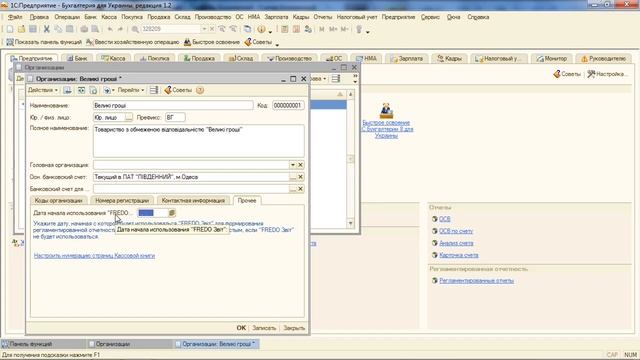Click Ввести хозяйственную операцию toolbar button
Screen dimensions: 640x360
click(x=133, y=42)
